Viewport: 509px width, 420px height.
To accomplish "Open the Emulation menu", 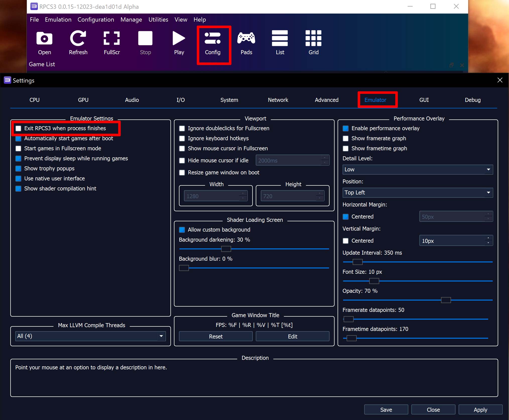I will tap(58, 20).
